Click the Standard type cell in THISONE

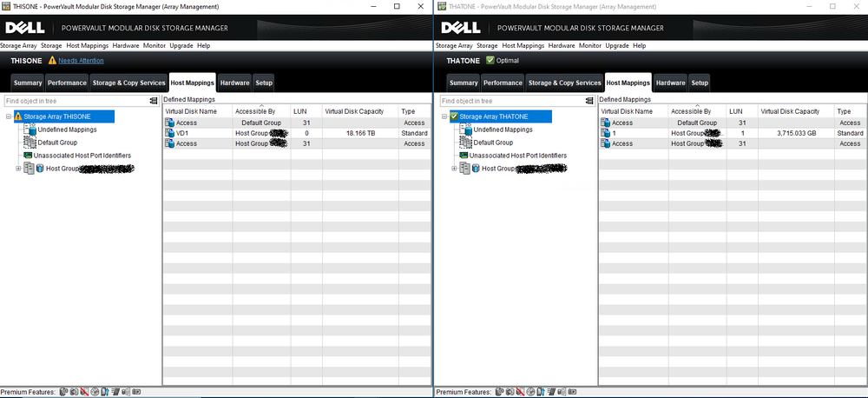(414, 133)
